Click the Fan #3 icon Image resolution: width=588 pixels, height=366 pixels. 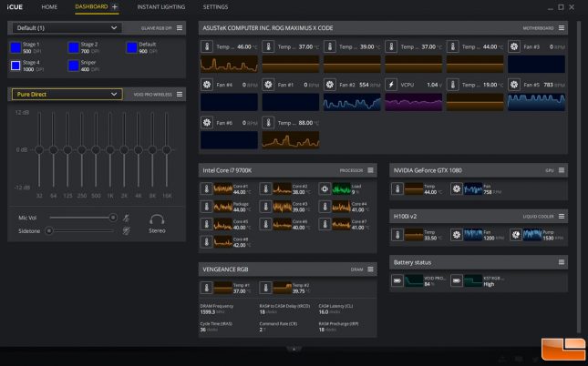click(514, 46)
